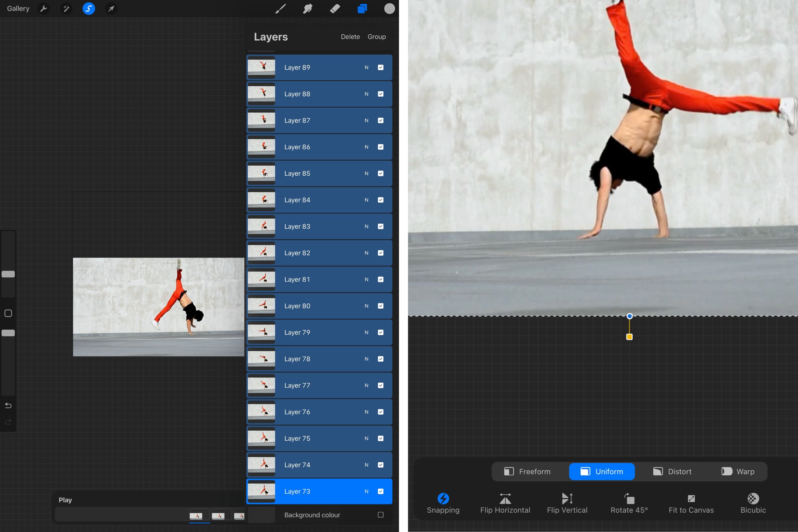This screenshot has height=532, width=798.
Task: Click Delete in the Layers panel
Action: click(x=351, y=37)
